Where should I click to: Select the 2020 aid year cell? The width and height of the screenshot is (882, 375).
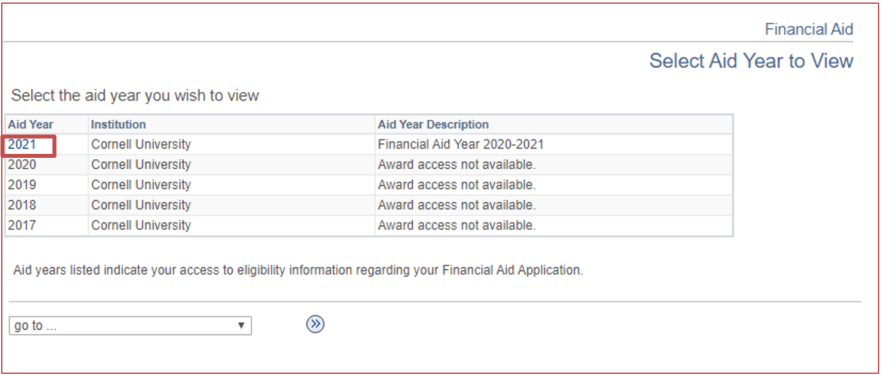[x=22, y=165]
